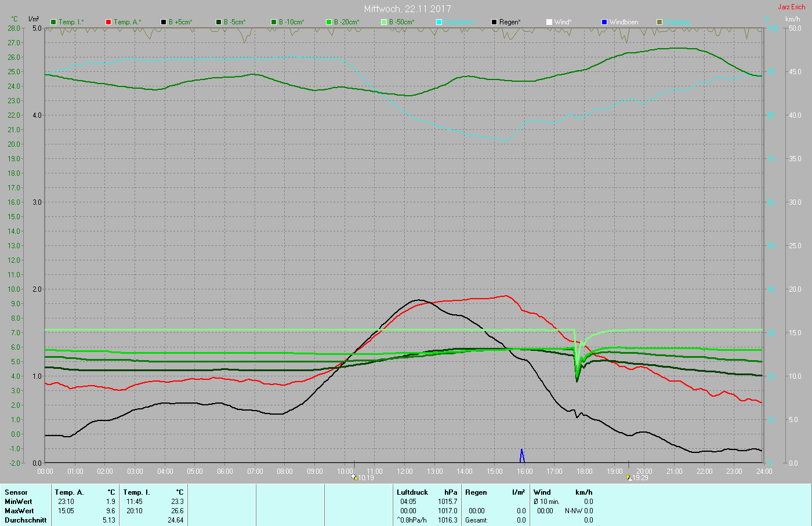This screenshot has height=526, width=812.
Task: Toggle the B -10cm series label
Action: pos(291,22)
